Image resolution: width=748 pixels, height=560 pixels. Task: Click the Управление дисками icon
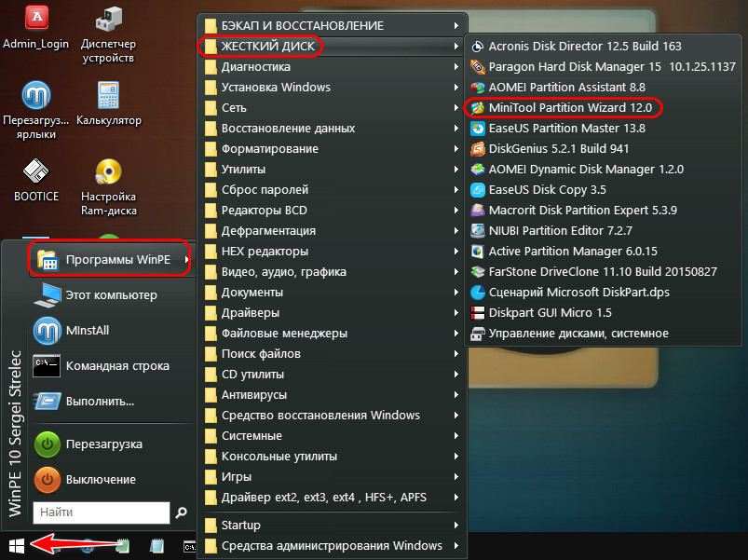pyautogui.click(x=477, y=334)
